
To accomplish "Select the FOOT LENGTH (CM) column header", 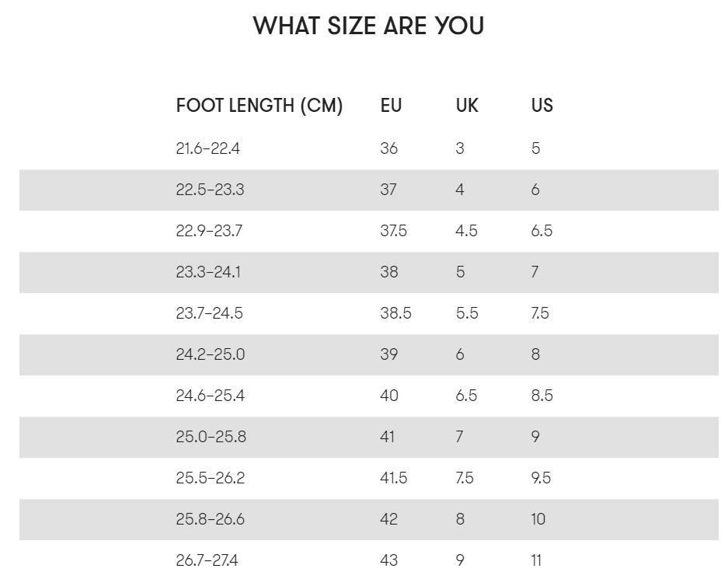I will [x=259, y=106].
